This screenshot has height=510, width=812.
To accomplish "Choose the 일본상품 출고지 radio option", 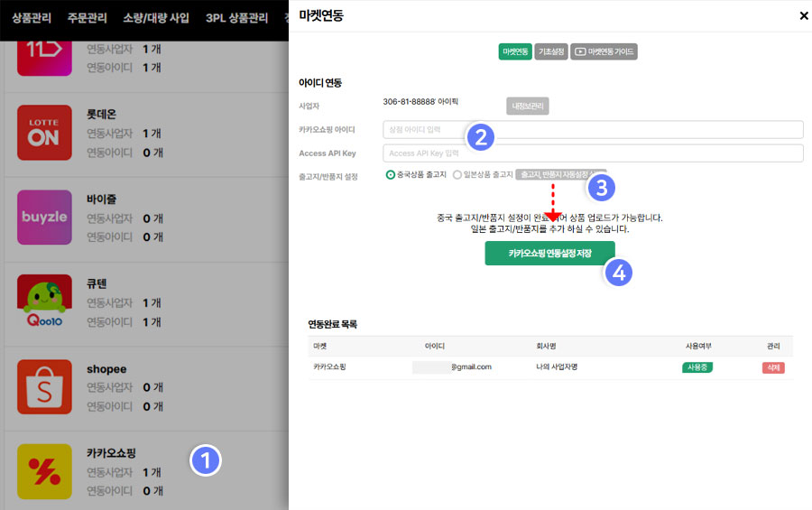I will 457,175.
